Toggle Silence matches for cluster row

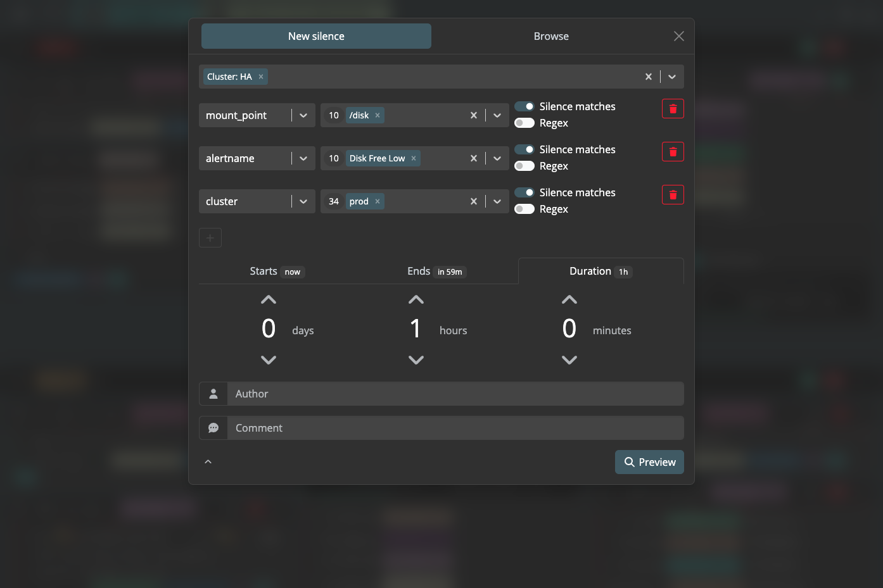click(x=524, y=192)
